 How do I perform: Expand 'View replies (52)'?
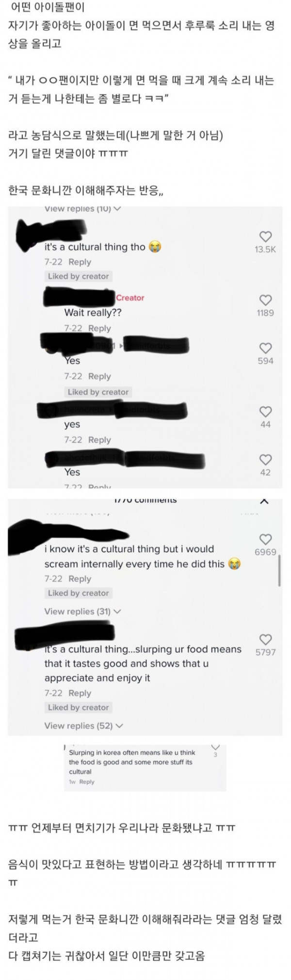[x=83, y=726]
